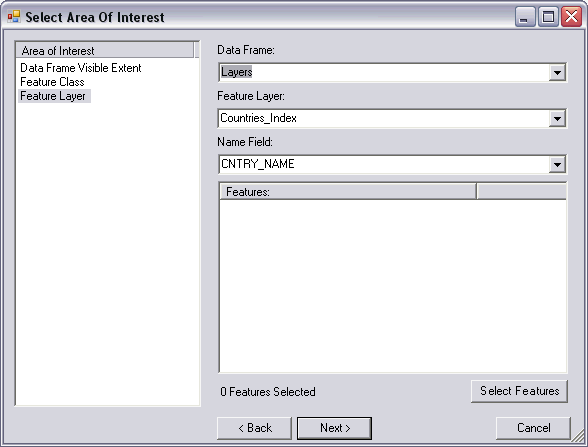Open the Name Field dropdown arrow
The image size is (588, 447).
(x=557, y=164)
